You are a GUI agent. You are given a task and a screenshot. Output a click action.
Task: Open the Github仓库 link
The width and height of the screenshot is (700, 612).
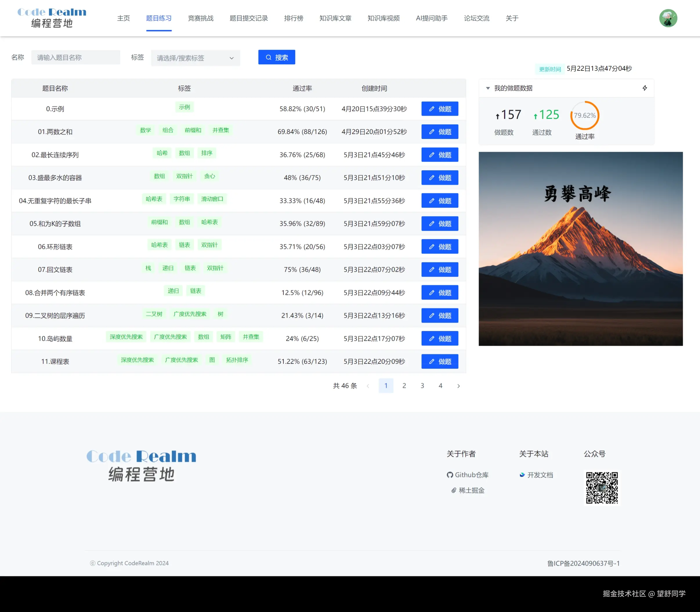467,475
